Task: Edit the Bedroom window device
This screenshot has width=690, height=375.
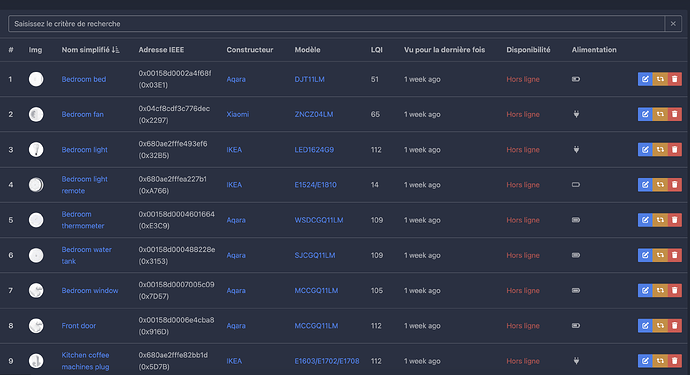Action: (645, 290)
